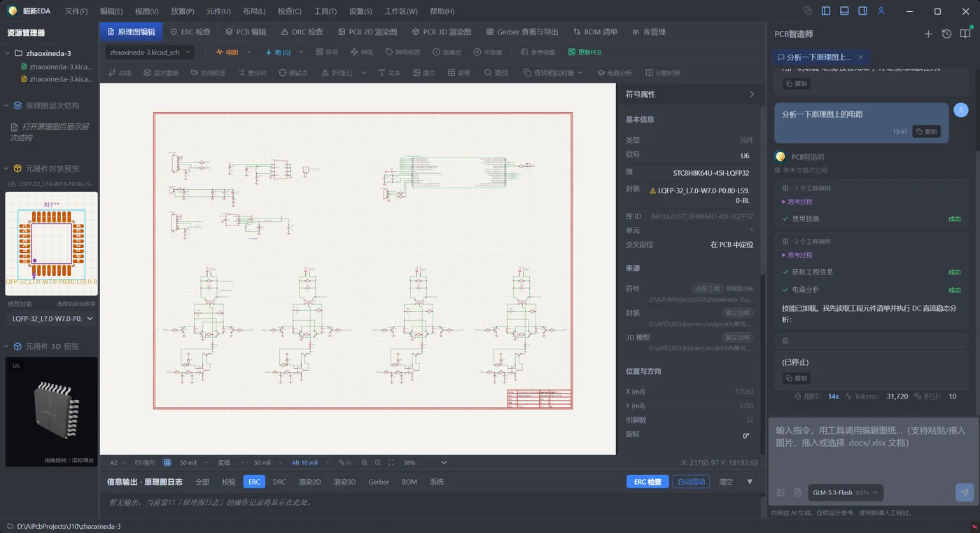This screenshot has width=980, height=533.
Task: Place a 测试点 test point
Action: [293, 73]
